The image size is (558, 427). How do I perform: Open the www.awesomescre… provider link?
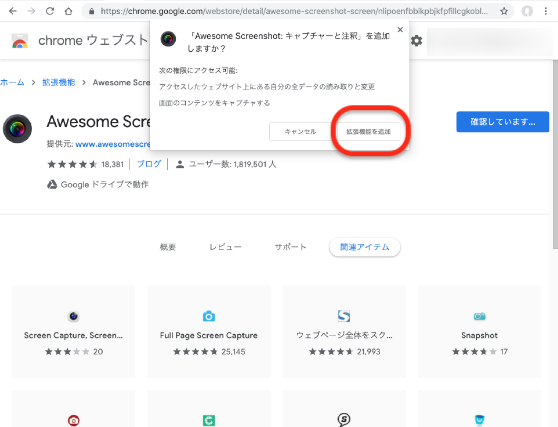(112, 144)
